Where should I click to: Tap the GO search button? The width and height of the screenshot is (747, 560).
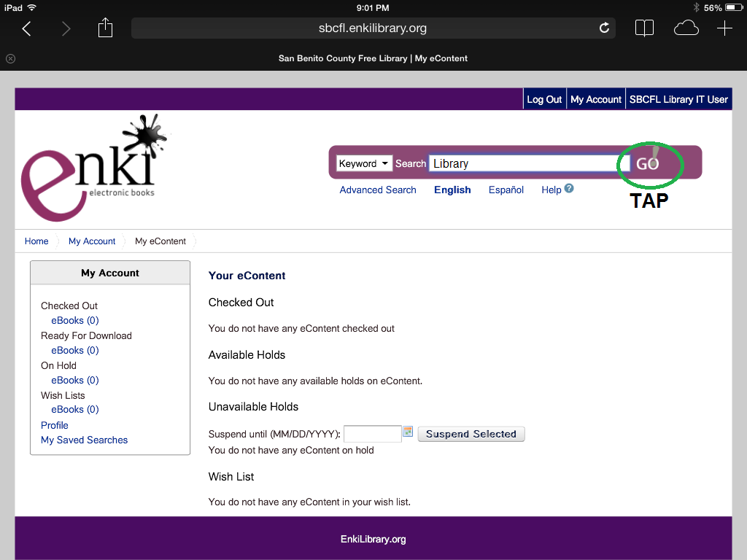648,163
